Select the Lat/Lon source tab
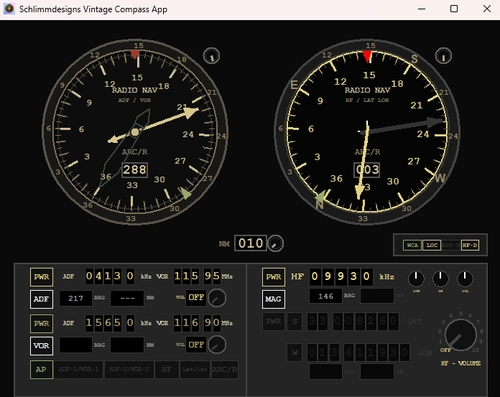Viewport: 500px width, 397px height. click(195, 369)
